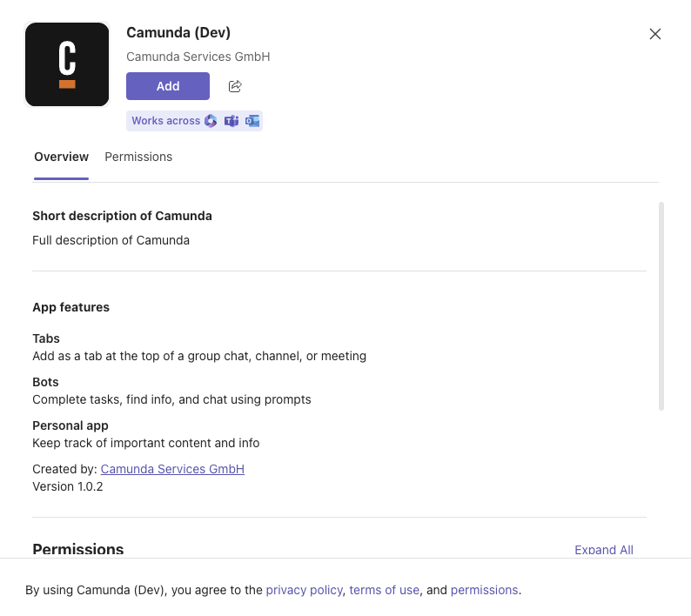Click 'Keep track of important content' description
Viewport: 691px width, 616px height.
[x=146, y=443]
